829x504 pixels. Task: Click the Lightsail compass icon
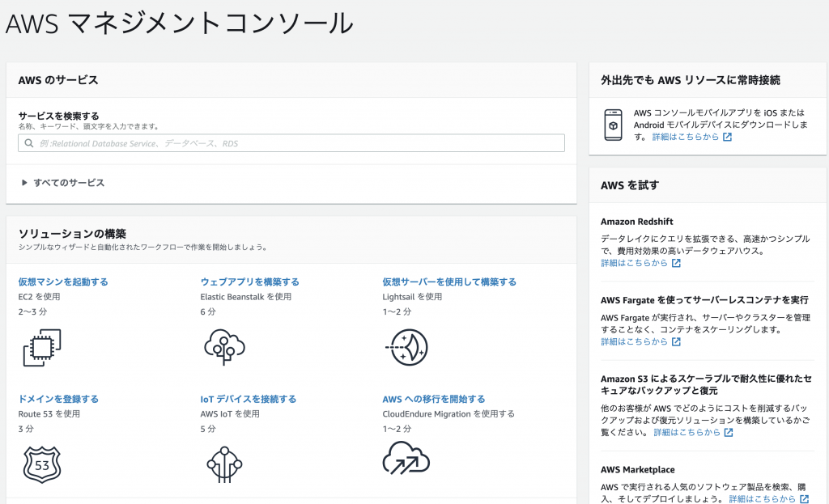tap(406, 347)
